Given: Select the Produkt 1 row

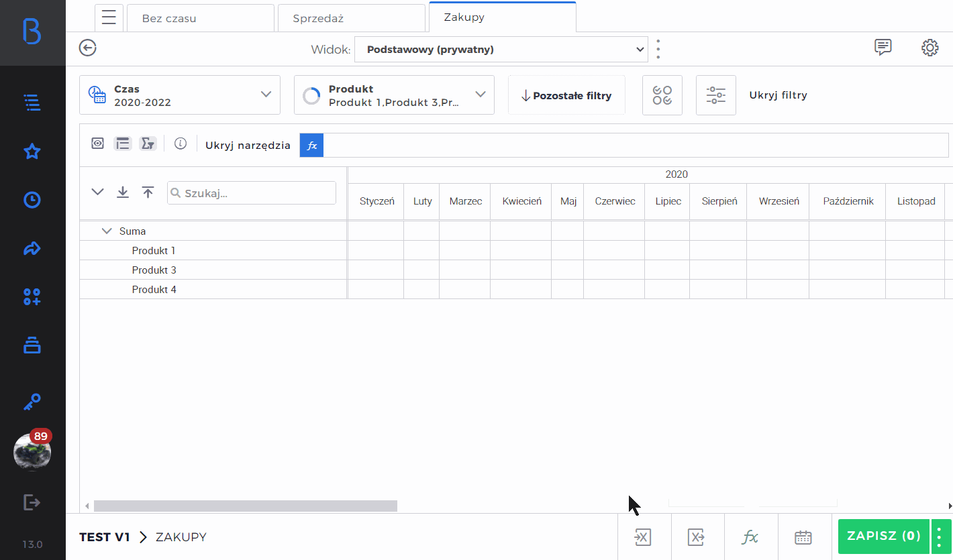Looking at the screenshot, I should [213, 250].
